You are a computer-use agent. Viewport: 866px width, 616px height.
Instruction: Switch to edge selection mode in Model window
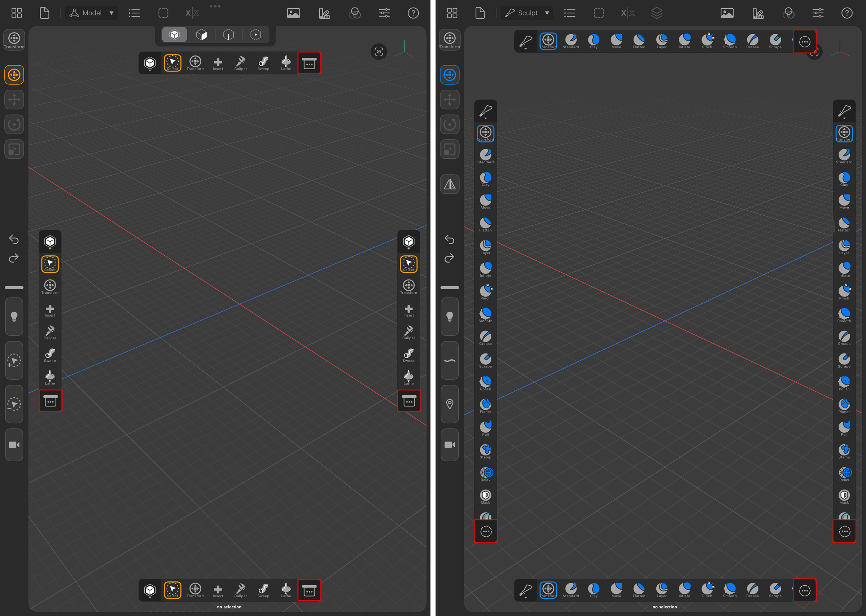click(x=228, y=35)
